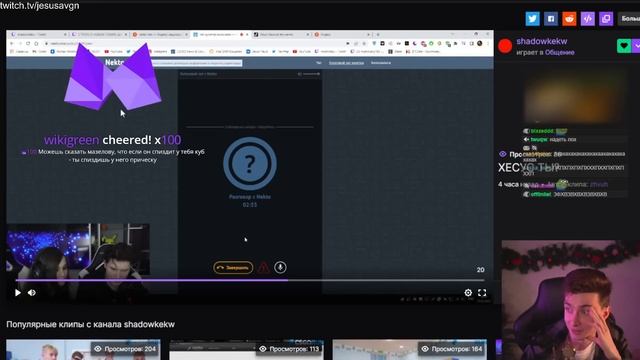Open the underlined link in the Nektr header
Screen dimensions: 640x360
[346, 63]
